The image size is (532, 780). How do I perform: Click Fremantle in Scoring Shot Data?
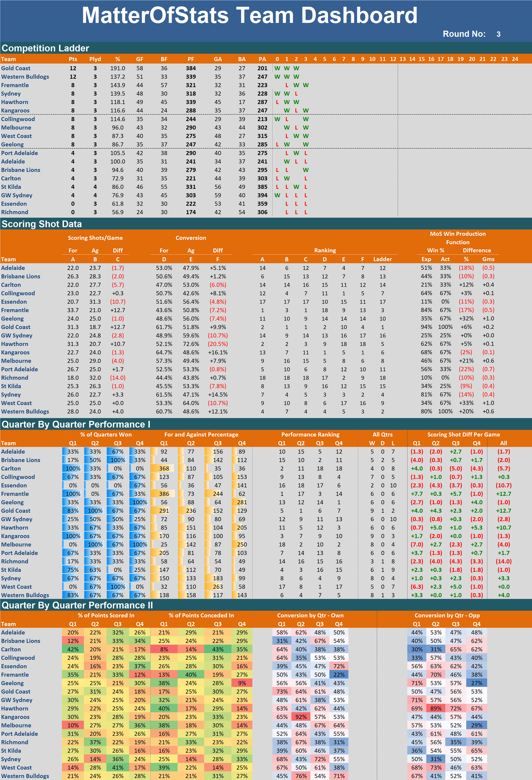[15, 310]
